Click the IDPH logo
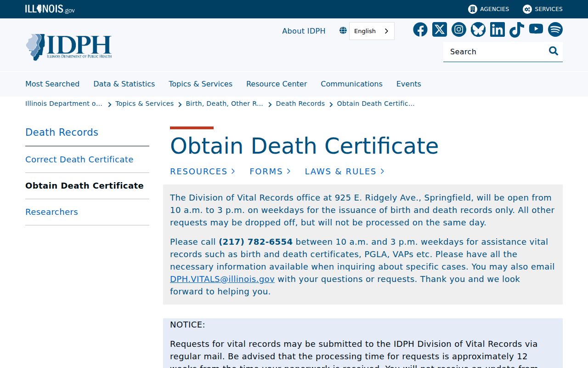 point(69,47)
